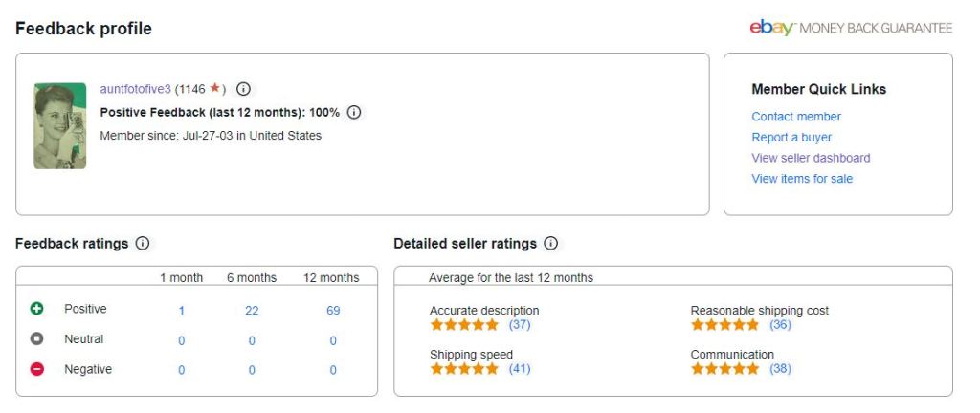Viewport: 980px width, 413px height.
Task: Click info icon beside Positive Feedback percentage
Action: [354, 113]
